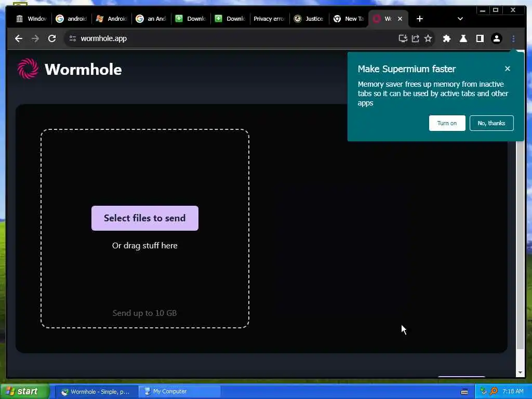Switch to the New Tab tab
The height and width of the screenshot is (399, 532).
click(349, 19)
